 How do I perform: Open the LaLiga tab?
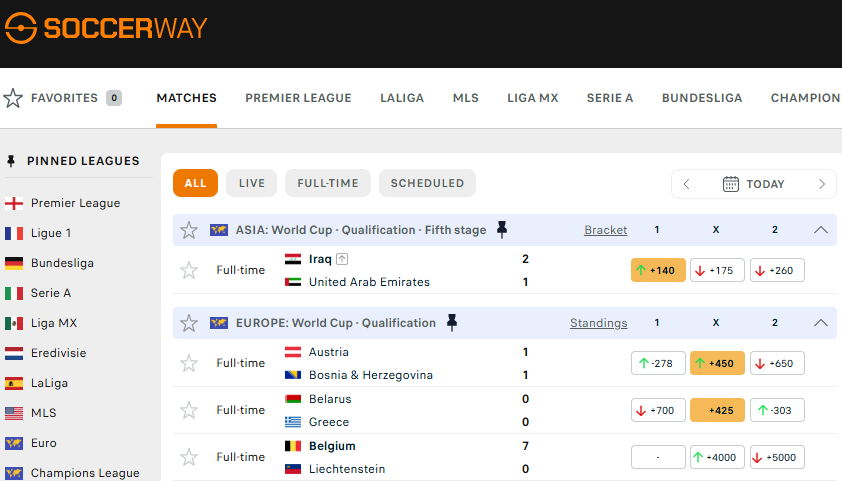click(402, 98)
